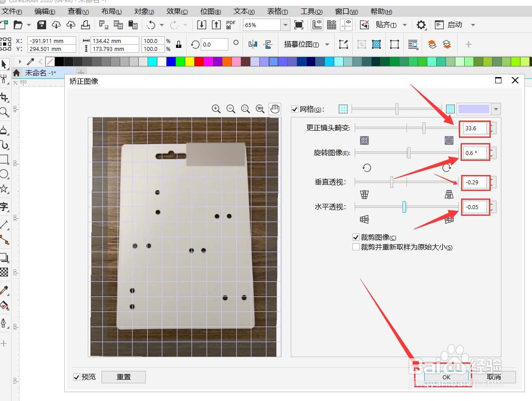Select the Zoom In icon above the preview
The width and height of the screenshot is (532, 401).
tap(216, 109)
